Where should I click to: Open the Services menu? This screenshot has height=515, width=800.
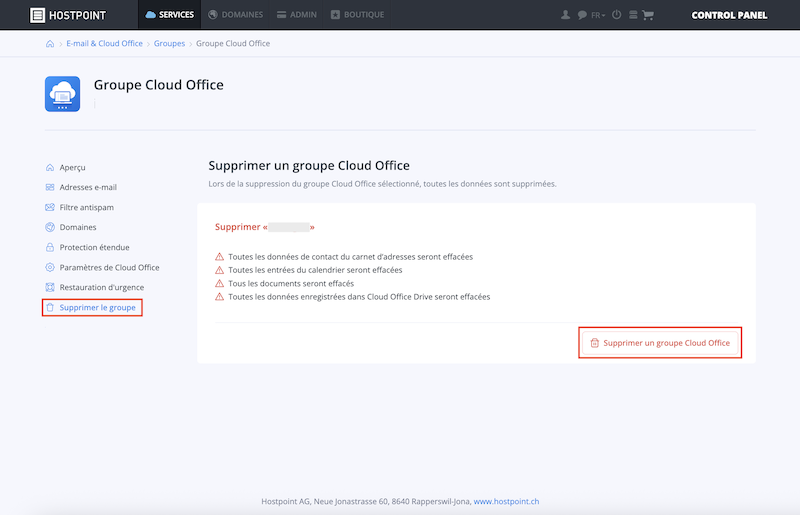tap(170, 15)
